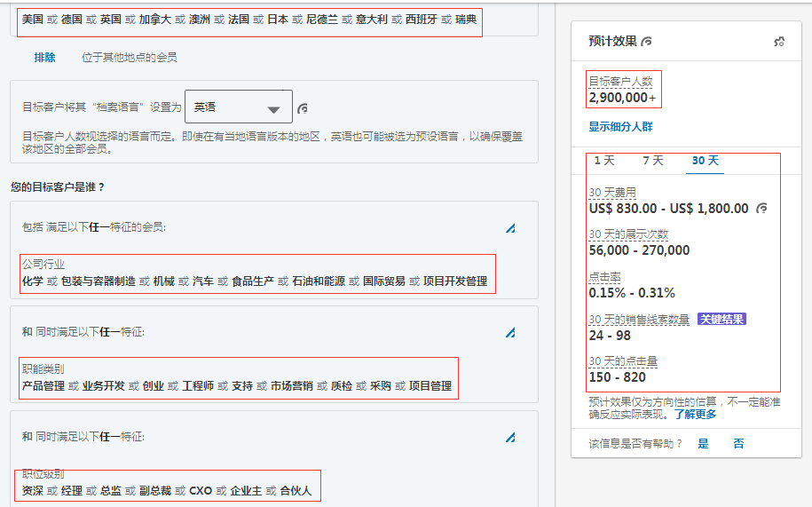Click the 目标客户人数 label
Image resolution: width=812 pixels, height=507 pixels.
tap(620, 82)
